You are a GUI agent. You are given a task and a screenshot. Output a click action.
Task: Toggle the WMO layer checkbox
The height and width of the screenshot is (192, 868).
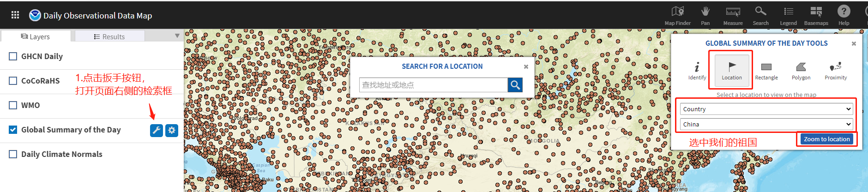pyautogui.click(x=13, y=105)
